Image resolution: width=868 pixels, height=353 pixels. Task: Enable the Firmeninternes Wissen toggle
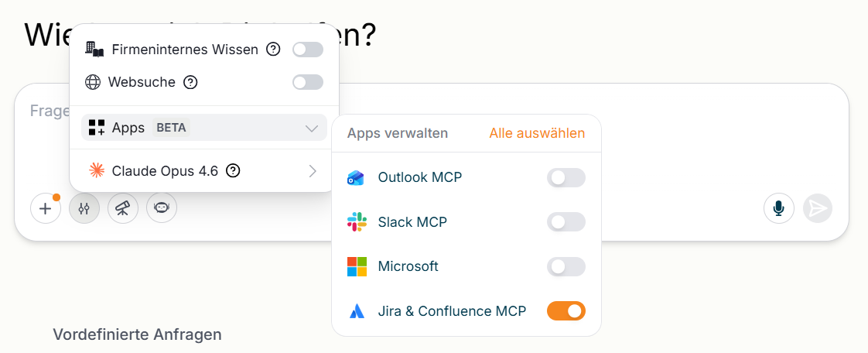tap(308, 50)
